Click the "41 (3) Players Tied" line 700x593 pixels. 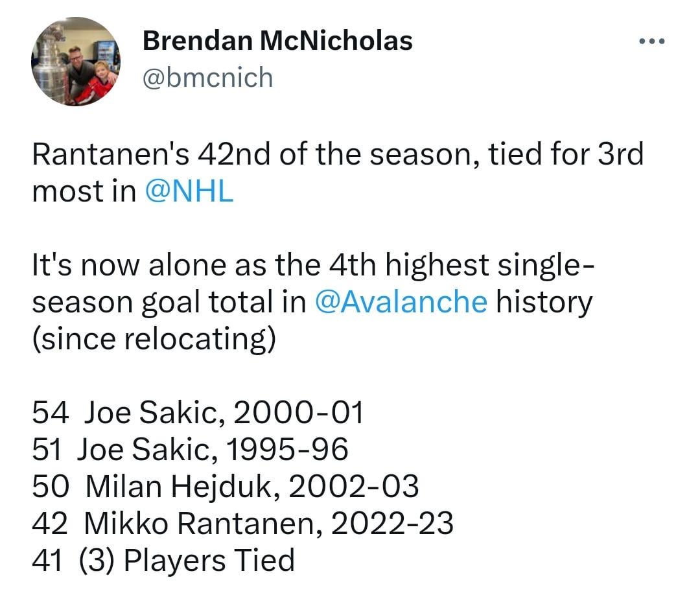tap(163, 559)
